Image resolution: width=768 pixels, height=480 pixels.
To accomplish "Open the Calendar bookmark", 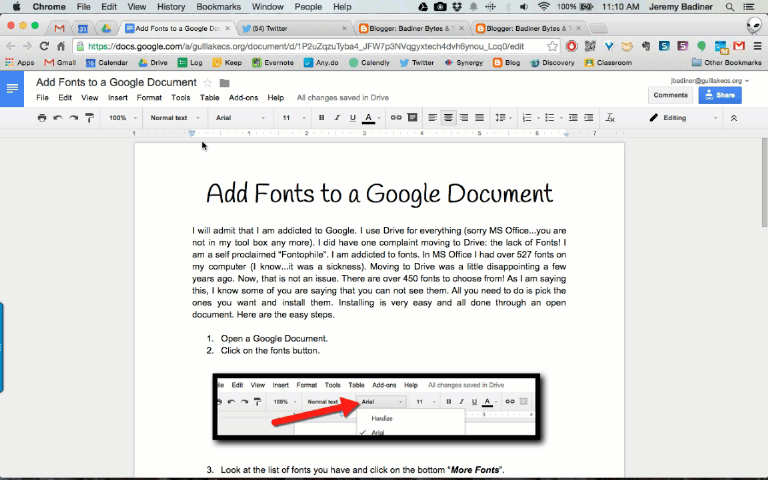I will [107, 63].
